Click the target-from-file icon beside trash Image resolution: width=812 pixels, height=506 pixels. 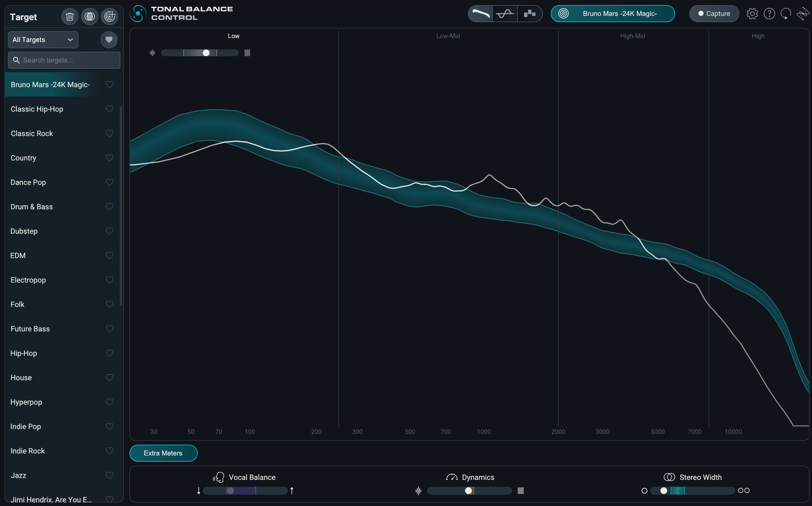(90, 17)
